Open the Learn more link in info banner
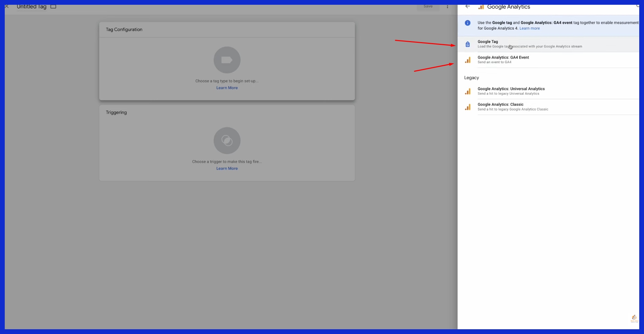This screenshot has height=334, width=644. 529,28
